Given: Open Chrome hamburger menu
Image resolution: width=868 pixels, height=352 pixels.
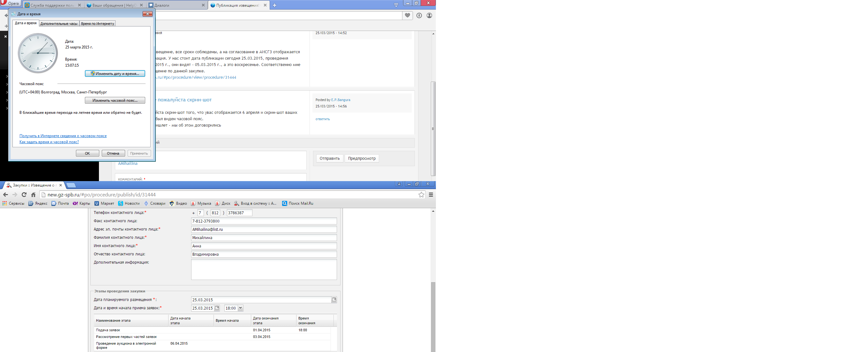Looking at the screenshot, I should (x=430, y=194).
